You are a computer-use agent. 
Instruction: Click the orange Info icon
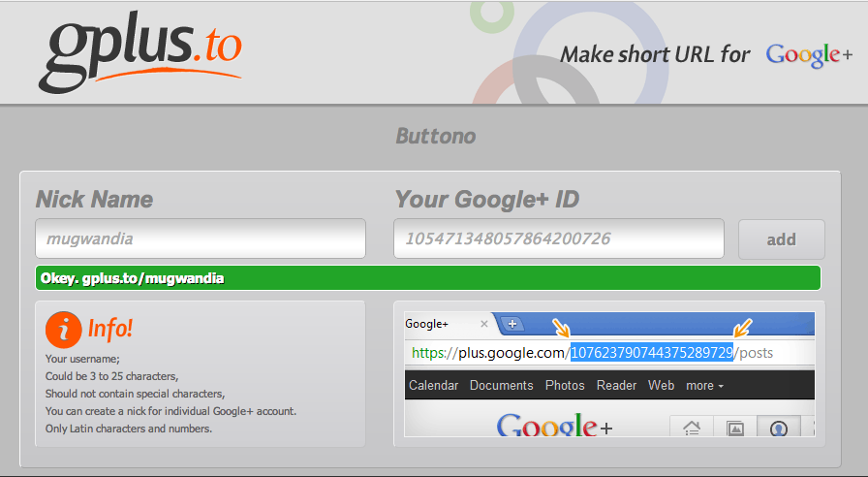pyautogui.click(x=64, y=329)
